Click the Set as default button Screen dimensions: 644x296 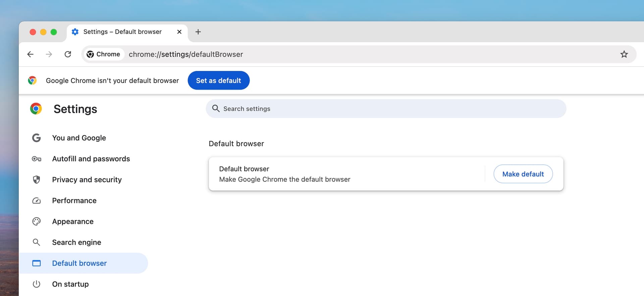218,80
